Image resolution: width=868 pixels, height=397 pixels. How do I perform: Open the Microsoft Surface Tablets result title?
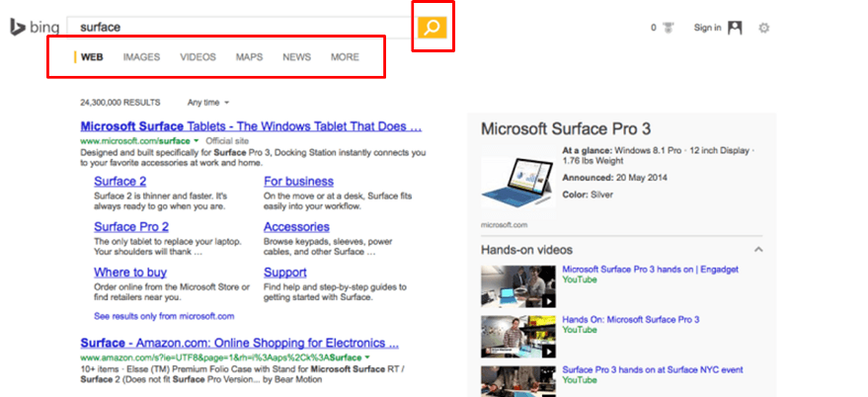[x=251, y=126]
